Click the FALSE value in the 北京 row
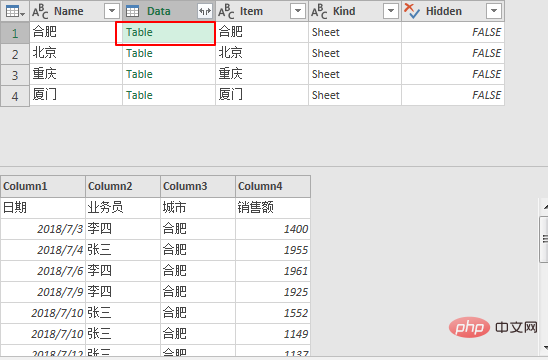 486,53
